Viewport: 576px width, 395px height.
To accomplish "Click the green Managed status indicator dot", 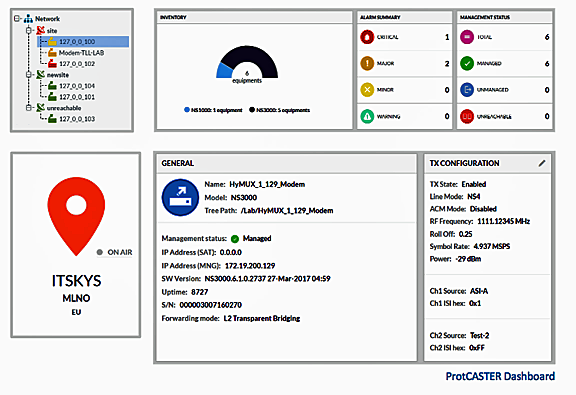I will click(235, 239).
